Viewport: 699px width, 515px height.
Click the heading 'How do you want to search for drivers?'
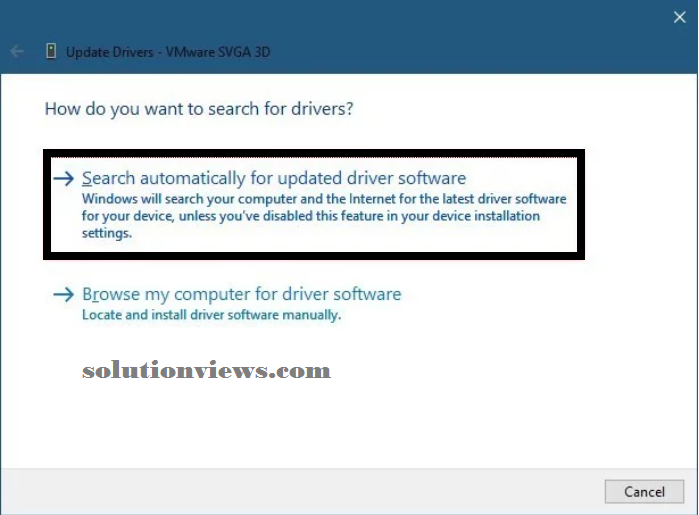pyautogui.click(x=199, y=109)
